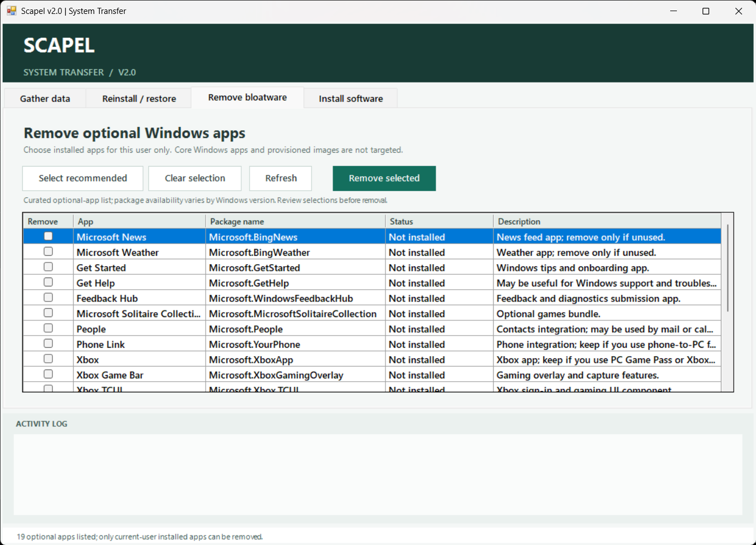756x545 pixels.
Task: Select the Microsoft.XboxGamingOverlay cell
Action: click(x=296, y=375)
